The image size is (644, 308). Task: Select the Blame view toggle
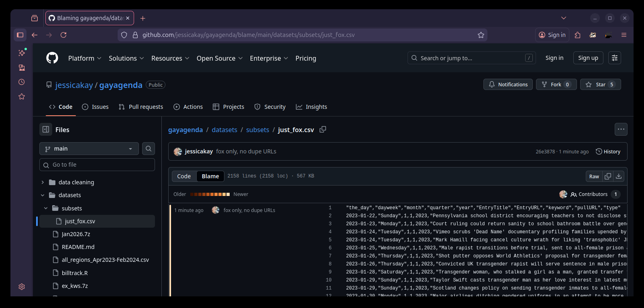pyautogui.click(x=210, y=176)
